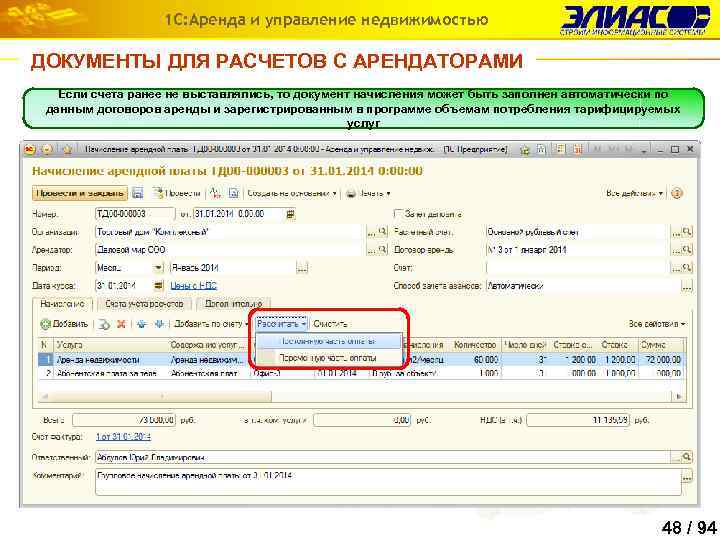720x540 pixels.
Task: Click Цены с НДС link
Action: point(193,286)
